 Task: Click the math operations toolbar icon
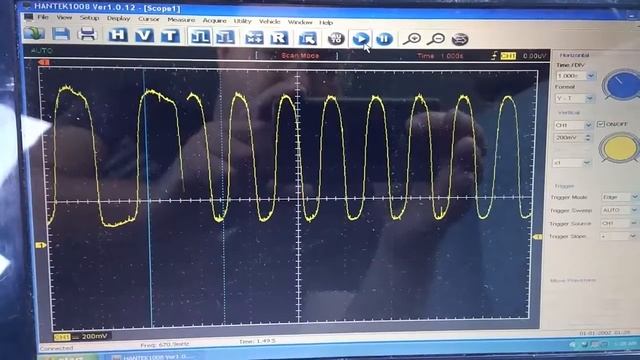254,38
